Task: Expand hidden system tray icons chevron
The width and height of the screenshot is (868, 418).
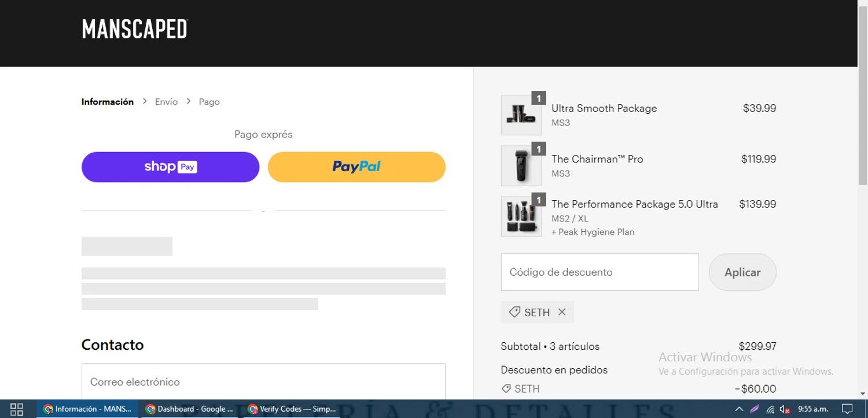Action: click(739, 409)
